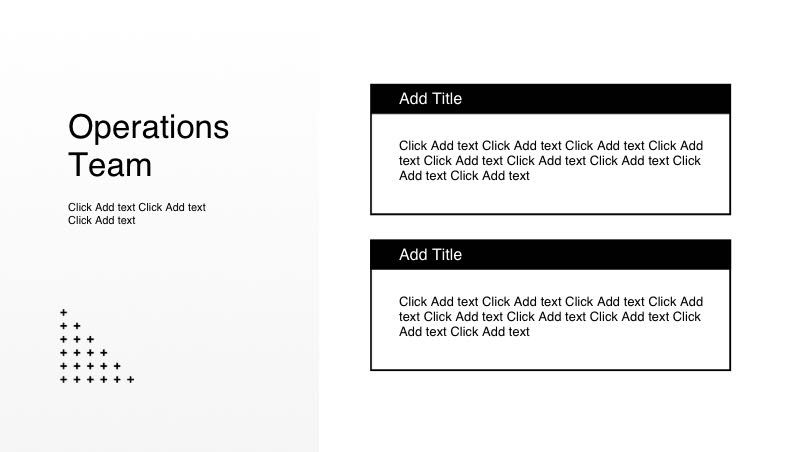Select the first line of subtitle text under Operations Team

pos(137,207)
